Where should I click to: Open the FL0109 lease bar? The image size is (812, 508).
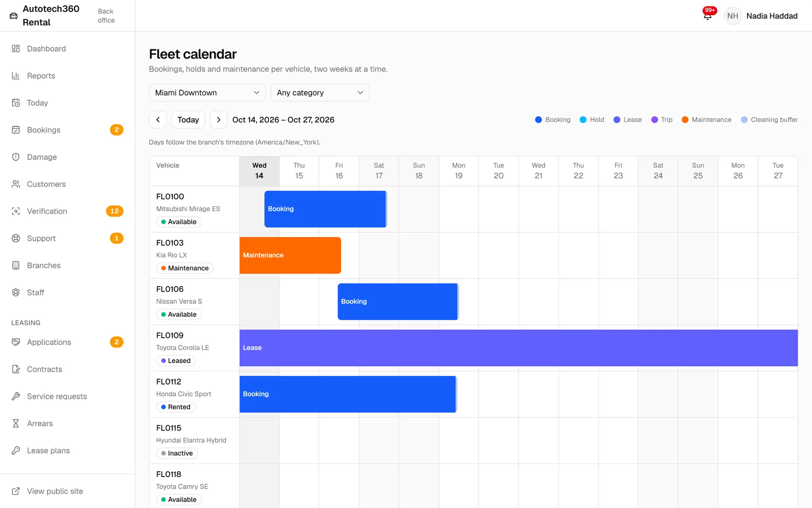(x=519, y=348)
